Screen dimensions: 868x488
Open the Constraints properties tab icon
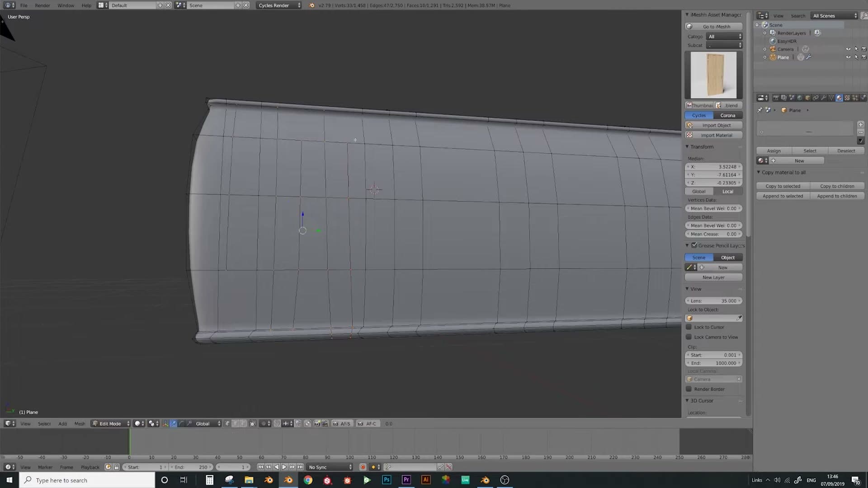[x=816, y=98]
